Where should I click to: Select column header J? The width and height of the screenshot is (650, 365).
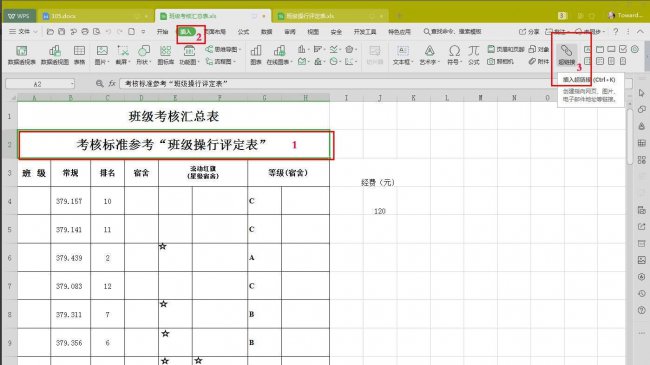380,98
